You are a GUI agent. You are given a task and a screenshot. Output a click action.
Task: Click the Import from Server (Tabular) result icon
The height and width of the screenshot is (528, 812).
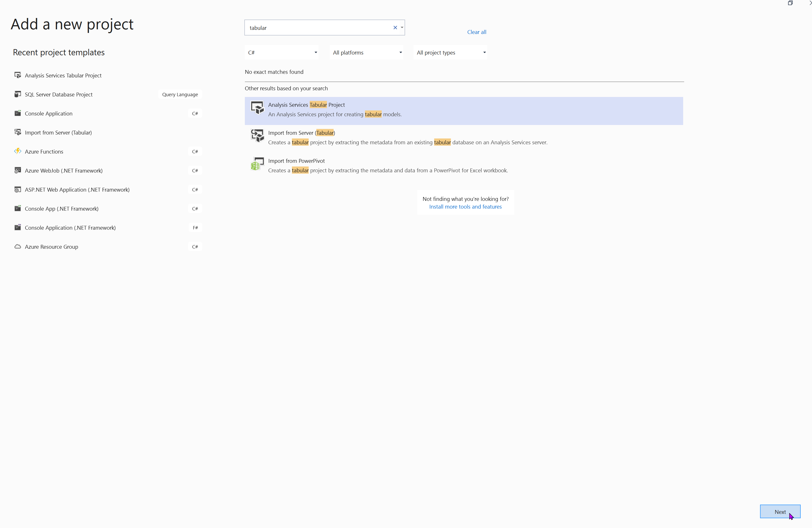click(x=257, y=136)
